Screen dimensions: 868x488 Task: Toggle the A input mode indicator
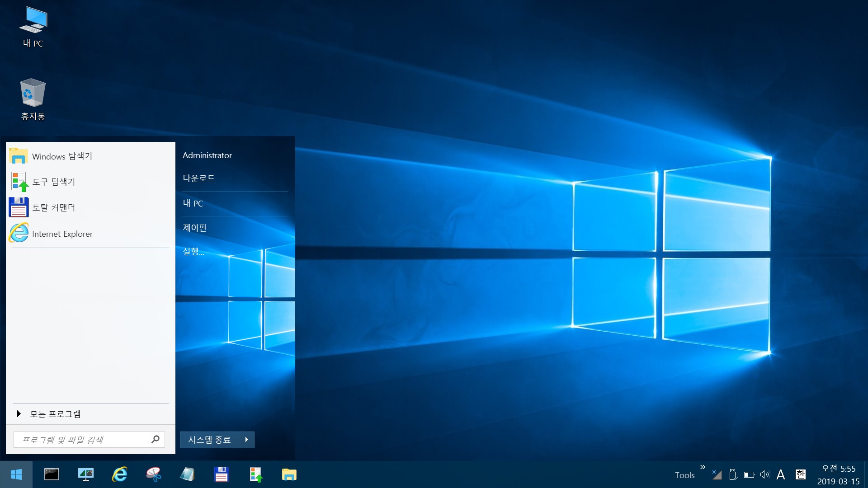point(781,474)
